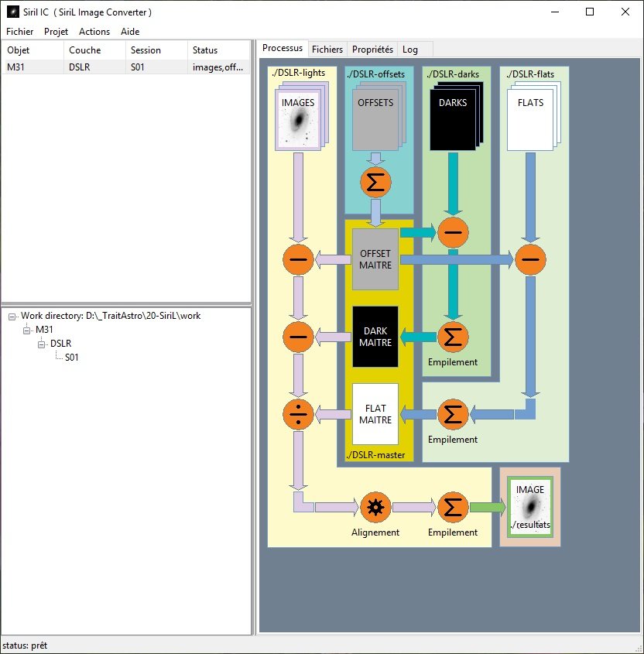Select the S01 tree item
Viewport: 644px width, 654px height.
click(x=71, y=358)
